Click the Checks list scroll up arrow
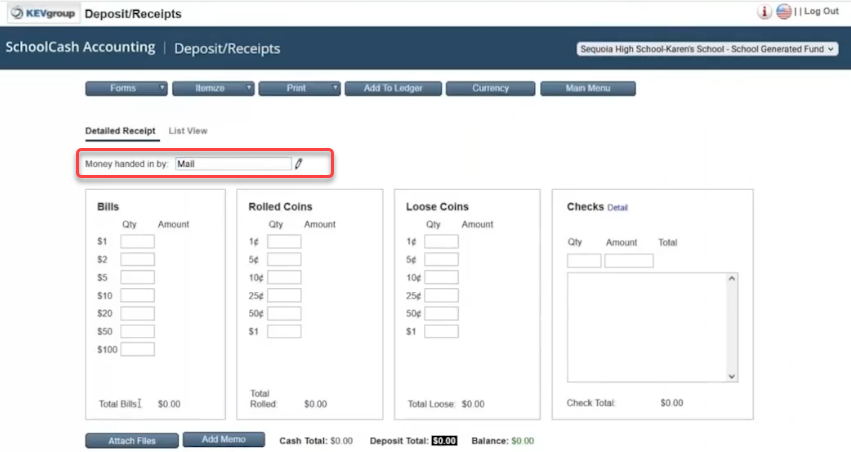 tap(732, 279)
